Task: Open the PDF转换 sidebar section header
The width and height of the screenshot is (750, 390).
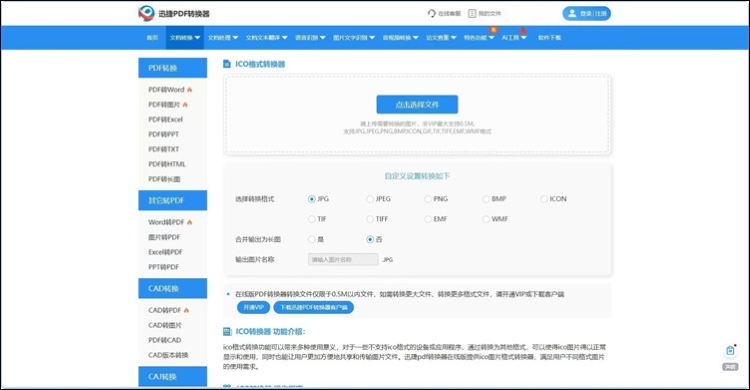Action: point(173,68)
